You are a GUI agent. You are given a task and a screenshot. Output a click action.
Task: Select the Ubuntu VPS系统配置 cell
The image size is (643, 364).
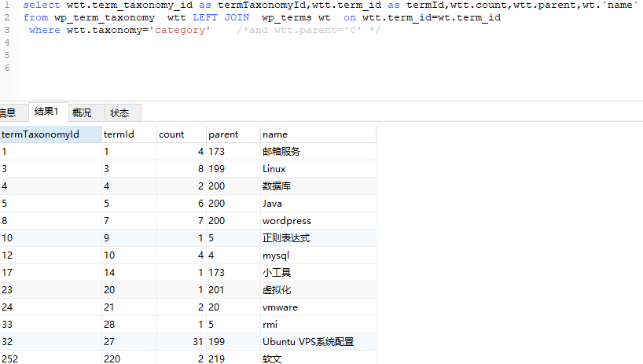click(x=318, y=341)
